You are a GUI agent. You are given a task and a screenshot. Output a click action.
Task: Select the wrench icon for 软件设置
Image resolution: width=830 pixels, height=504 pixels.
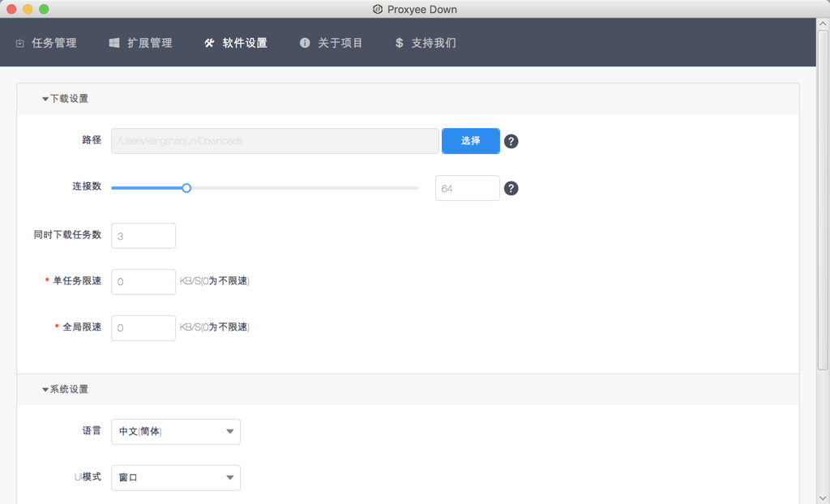tap(209, 43)
